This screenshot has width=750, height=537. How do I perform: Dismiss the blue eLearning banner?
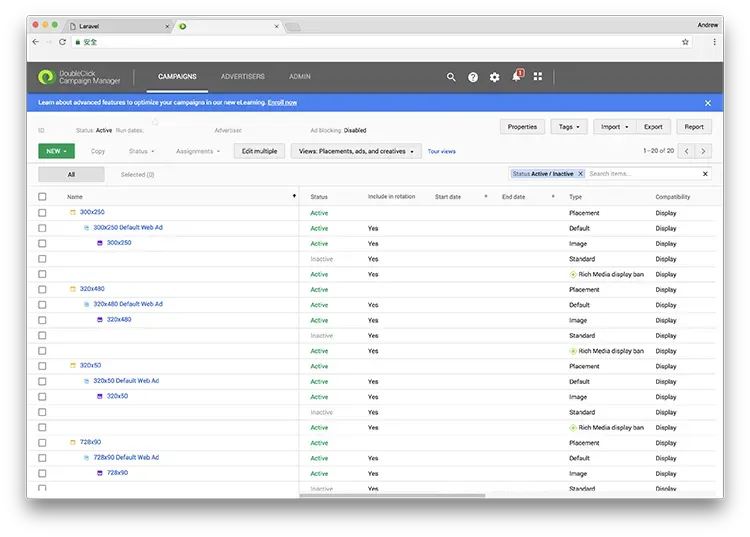(707, 103)
